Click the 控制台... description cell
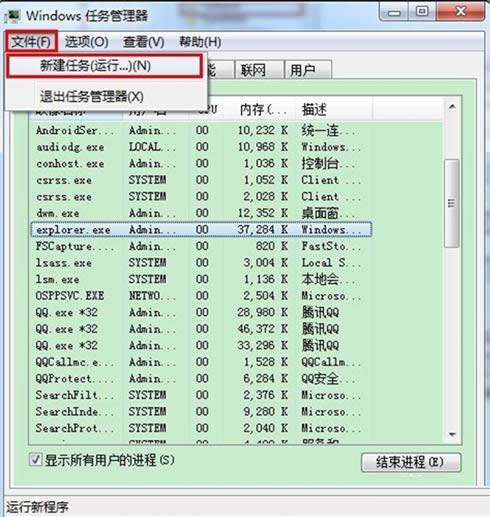The height and width of the screenshot is (517, 490). tap(328, 163)
